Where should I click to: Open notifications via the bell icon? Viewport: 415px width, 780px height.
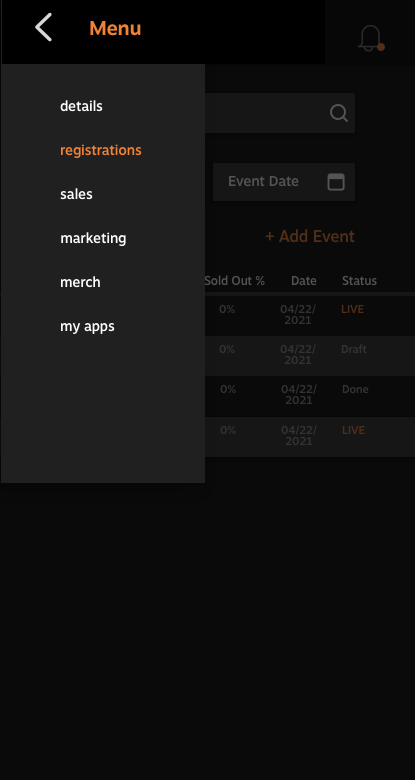(x=371, y=38)
